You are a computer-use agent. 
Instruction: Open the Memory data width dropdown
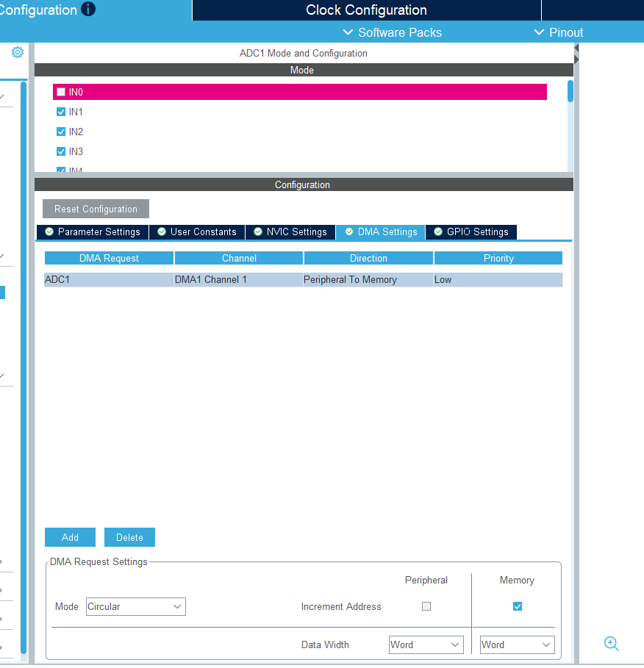tap(517, 644)
